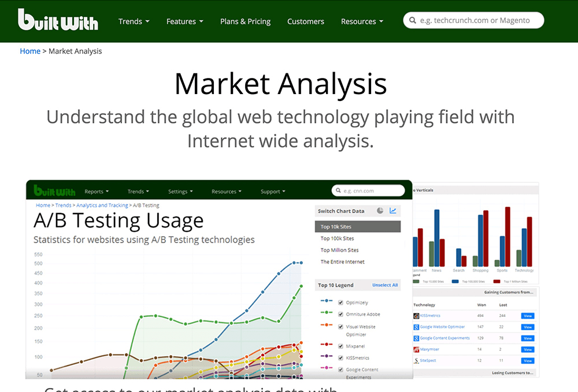
Task: Click the SiteSpect row icon
Action: (x=416, y=361)
